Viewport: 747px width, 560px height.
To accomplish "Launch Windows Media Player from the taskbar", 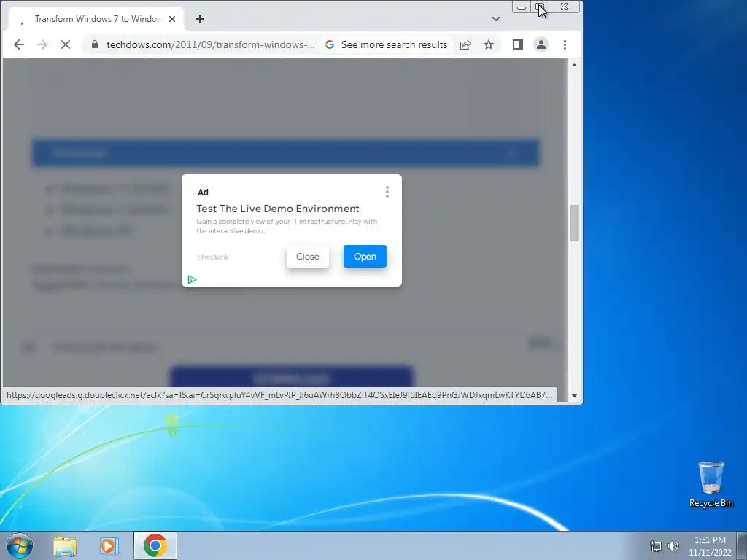I will tap(109, 546).
